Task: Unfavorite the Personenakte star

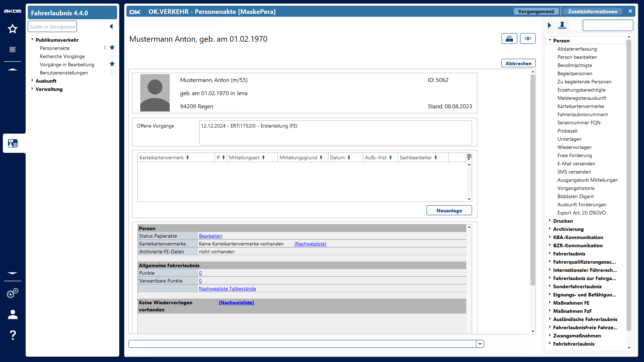Action: (112, 48)
